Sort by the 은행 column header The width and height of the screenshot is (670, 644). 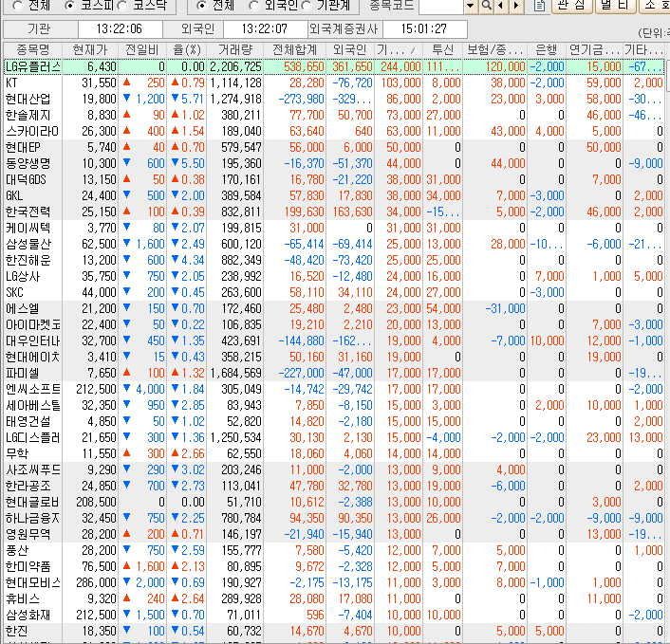546,49
